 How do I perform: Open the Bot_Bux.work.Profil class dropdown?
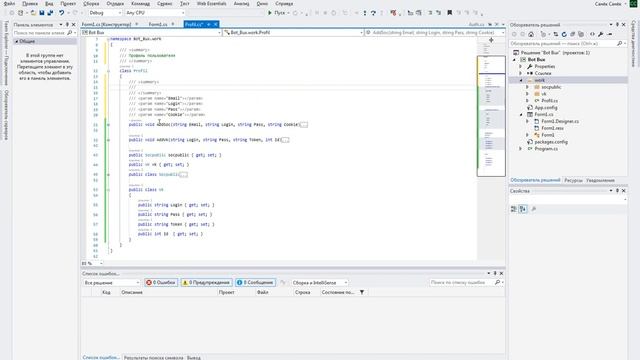tap(293, 33)
